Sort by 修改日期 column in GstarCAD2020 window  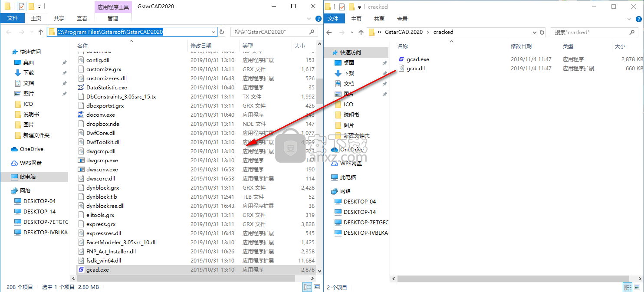(201, 46)
